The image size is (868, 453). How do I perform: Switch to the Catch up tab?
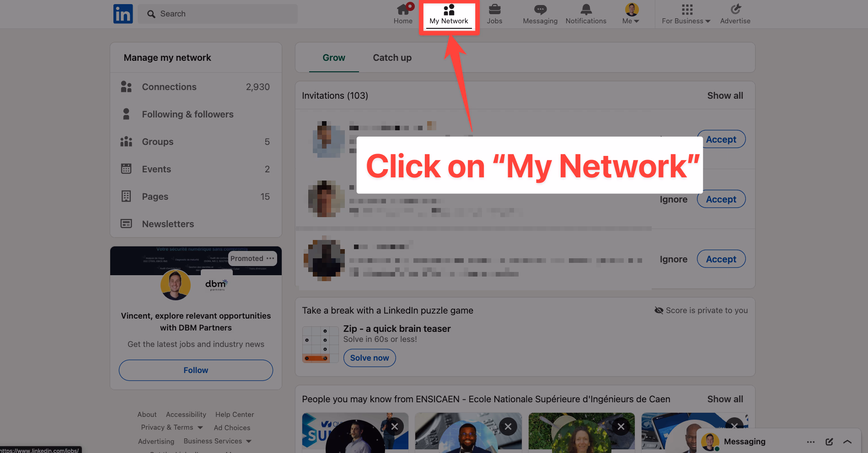(x=392, y=58)
